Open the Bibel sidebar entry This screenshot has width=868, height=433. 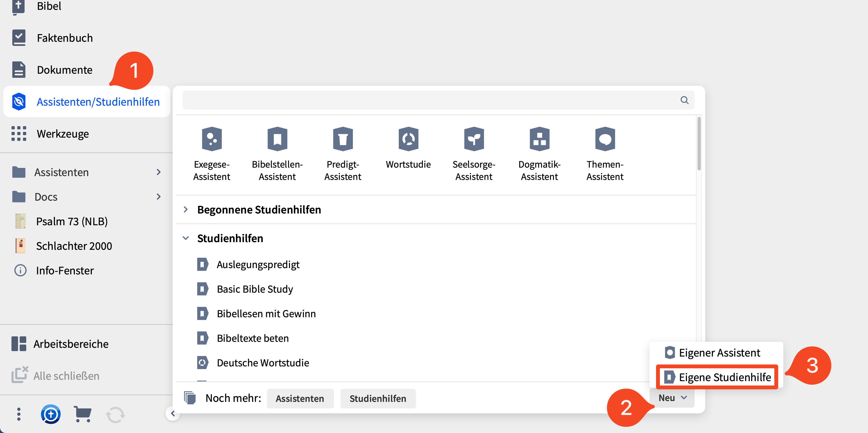tap(49, 6)
